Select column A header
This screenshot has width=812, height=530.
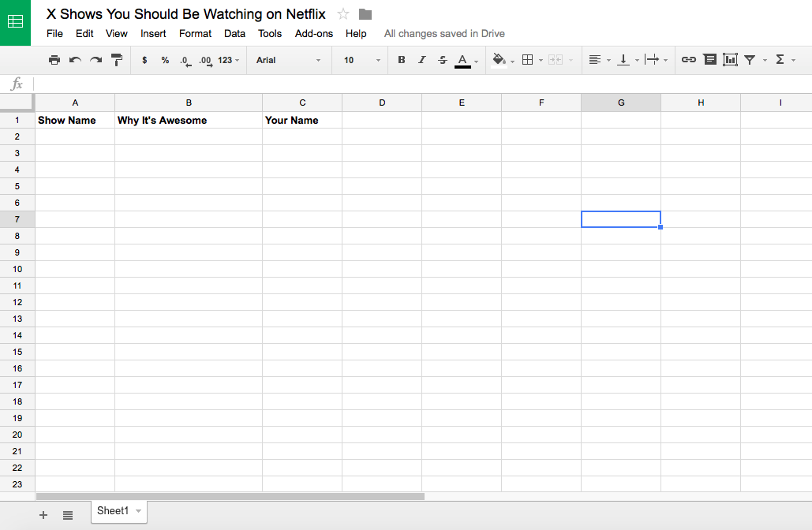point(75,103)
